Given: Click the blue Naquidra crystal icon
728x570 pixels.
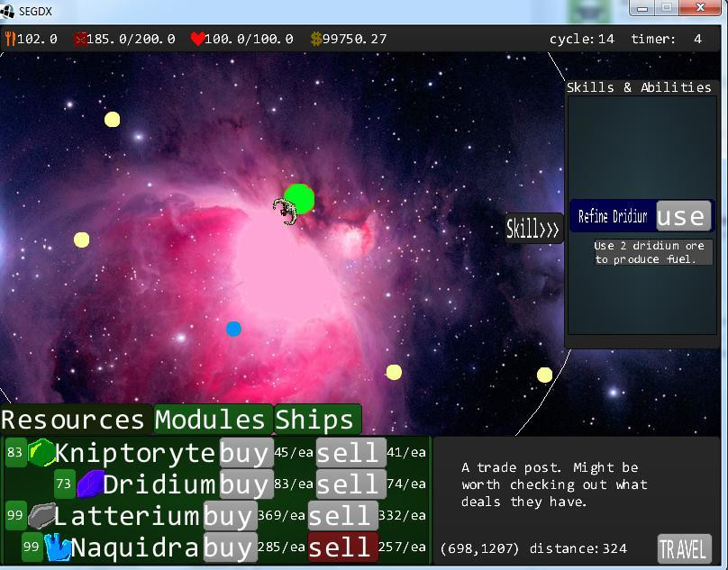Looking at the screenshot, I should point(58,547).
